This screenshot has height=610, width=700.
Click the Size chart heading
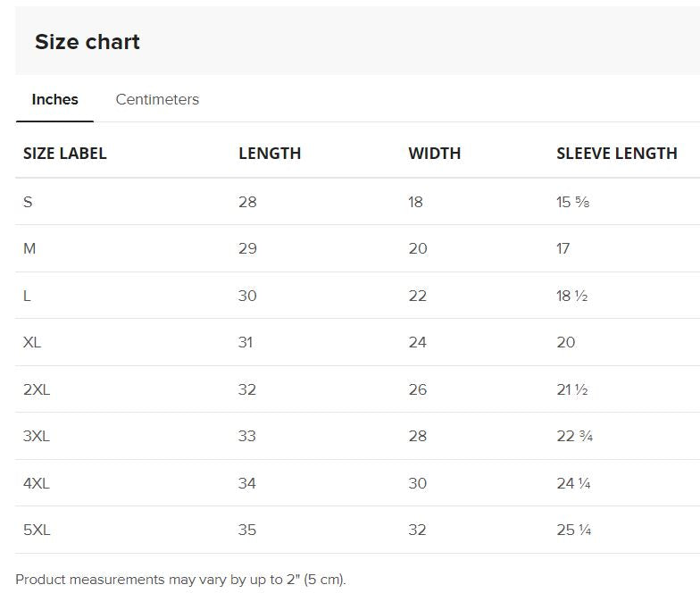point(87,42)
